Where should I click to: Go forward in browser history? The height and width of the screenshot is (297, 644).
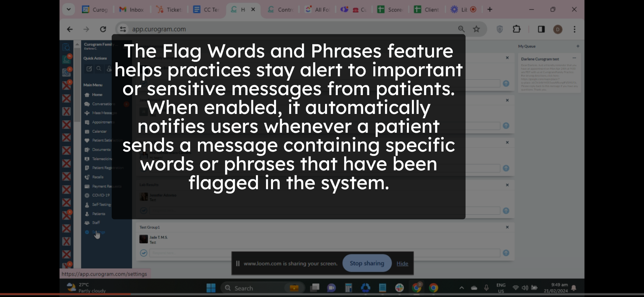tap(86, 29)
